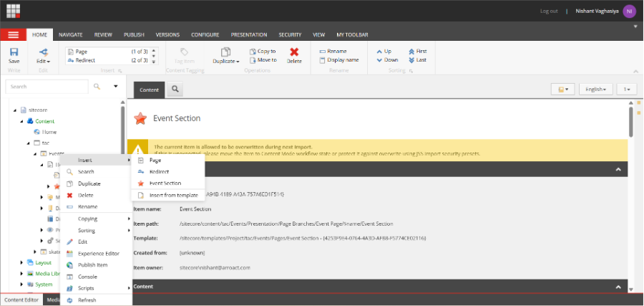Click Move to in Operations
Image resolution: width=644 pixels, height=306 pixels.
[x=263, y=60]
